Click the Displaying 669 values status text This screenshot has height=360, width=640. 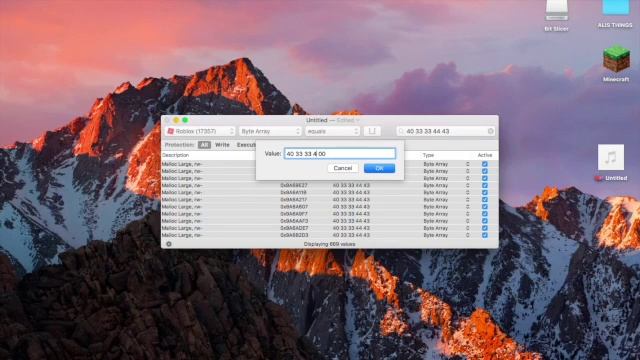[x=329, y=244]
